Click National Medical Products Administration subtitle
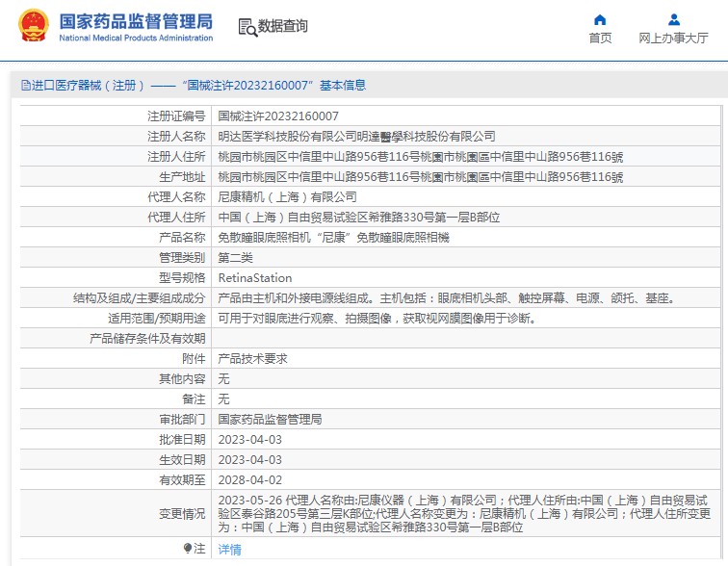This screenshot has height=566, width=728. point(136,39)
